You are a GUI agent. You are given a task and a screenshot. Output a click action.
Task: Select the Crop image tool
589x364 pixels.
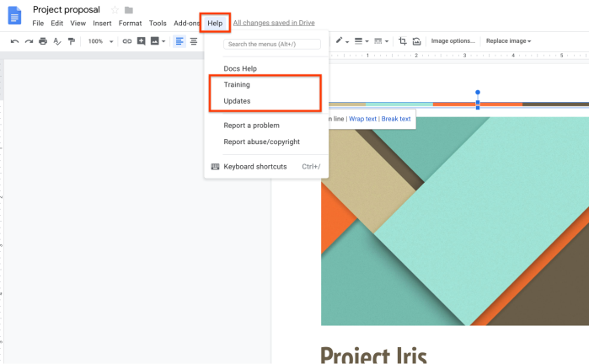tap(403, 40)
